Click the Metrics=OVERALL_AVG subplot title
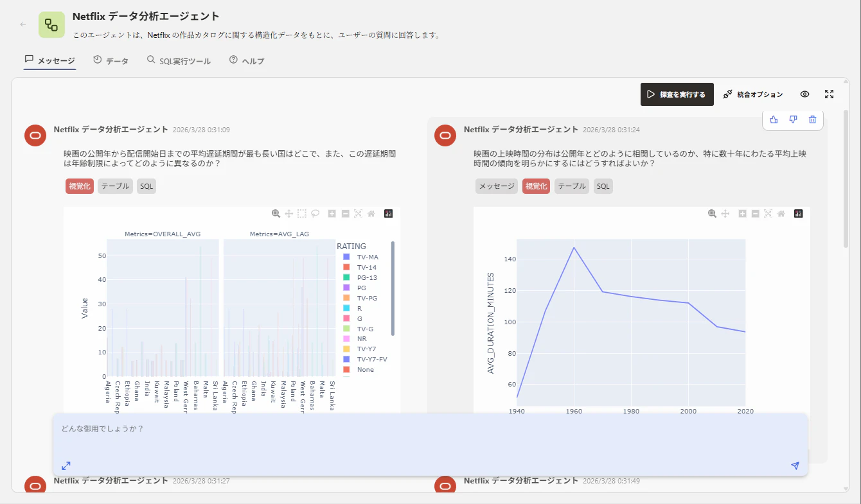This screenshot has width=861, height=504. 163,234
